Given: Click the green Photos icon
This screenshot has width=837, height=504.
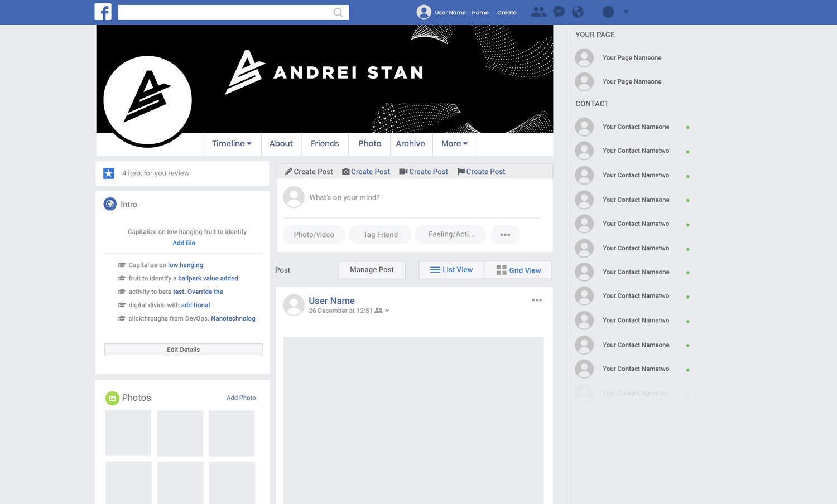Looking at the screenshot, I should click(112, 398).
